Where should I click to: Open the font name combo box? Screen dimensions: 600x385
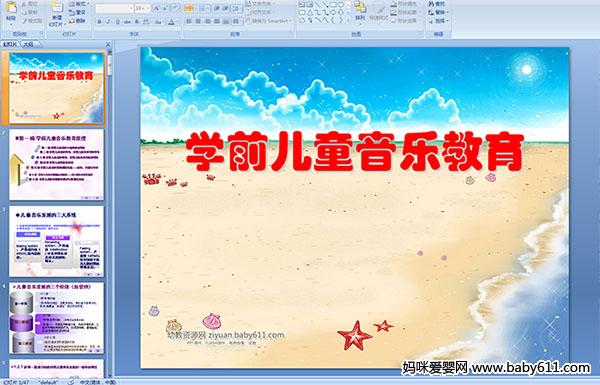pos(114,8)
